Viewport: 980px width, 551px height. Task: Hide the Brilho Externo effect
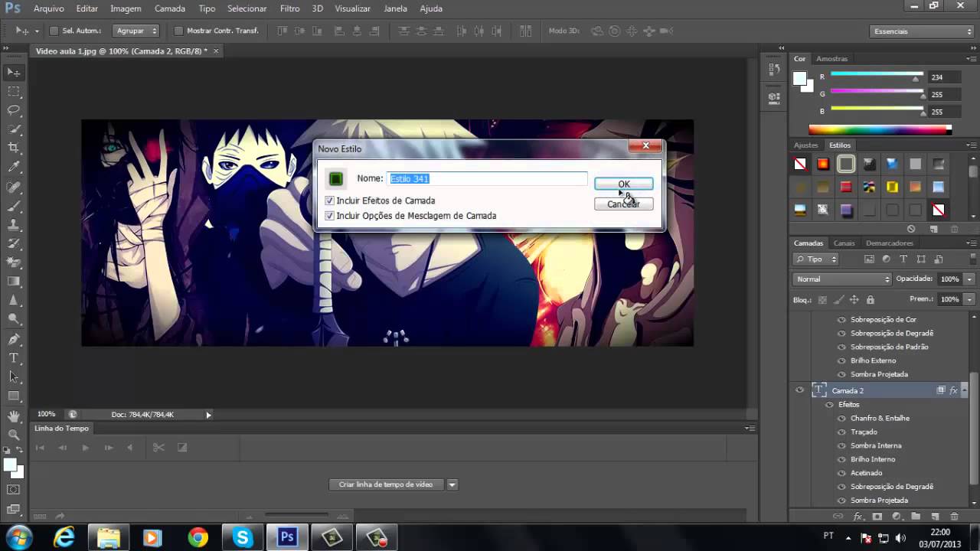point(842,360)
